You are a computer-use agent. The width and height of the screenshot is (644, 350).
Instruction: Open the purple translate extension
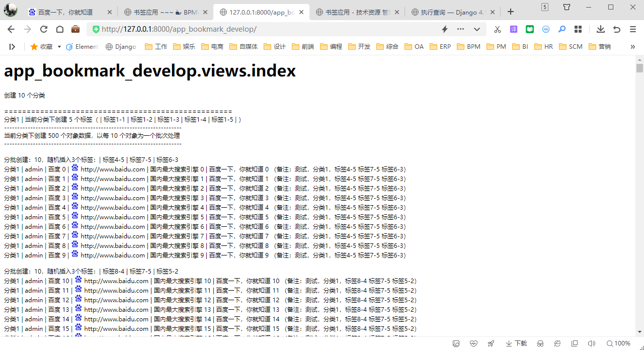click(514, 29)
